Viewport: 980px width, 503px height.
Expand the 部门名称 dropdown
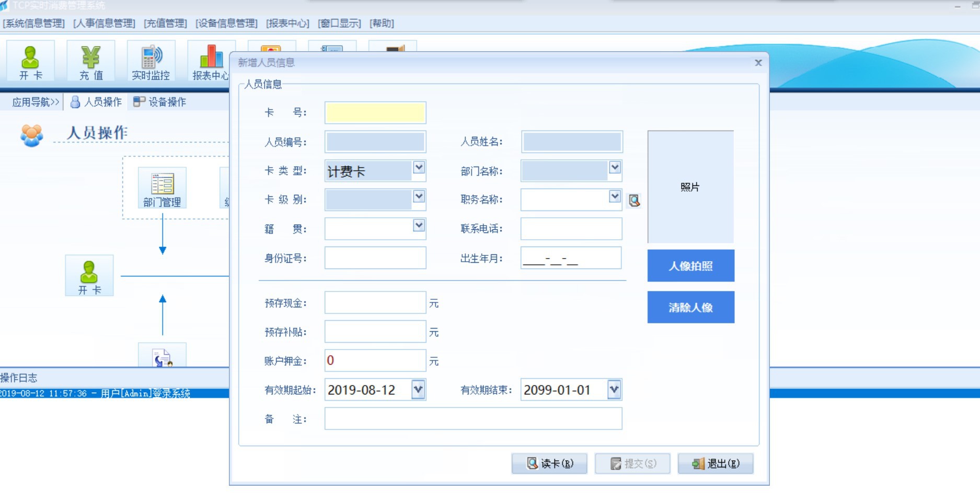(615, 168)
